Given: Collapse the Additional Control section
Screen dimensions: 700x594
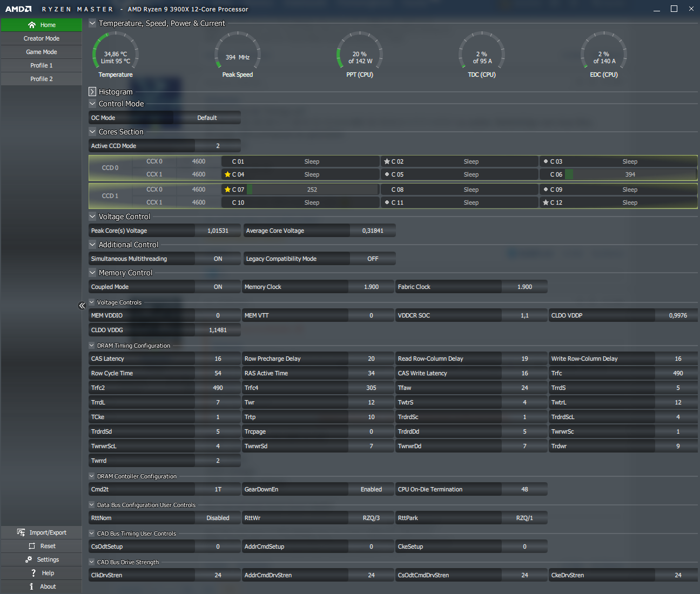Looking at the screenshot, I should click(92, 245).
